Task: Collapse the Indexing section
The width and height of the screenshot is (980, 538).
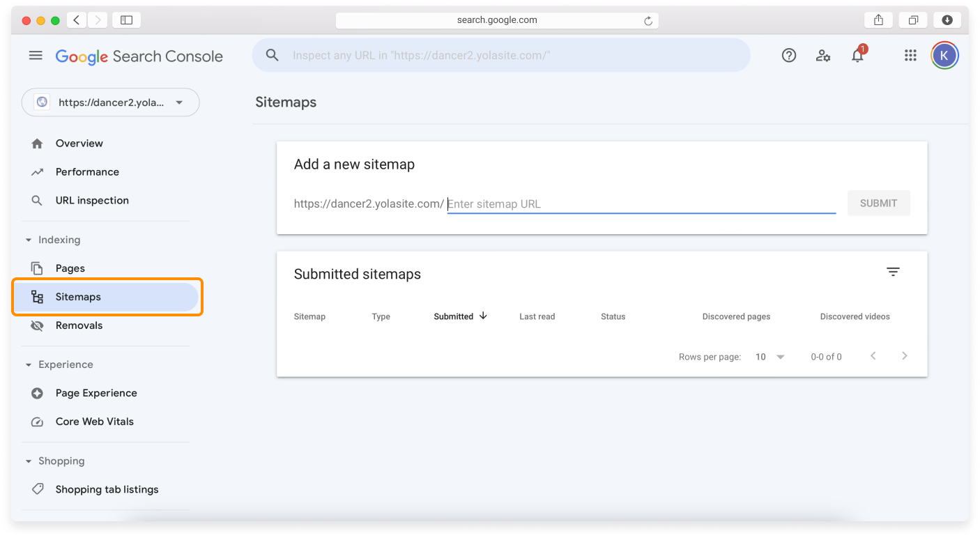Action: tap(28, 239)
